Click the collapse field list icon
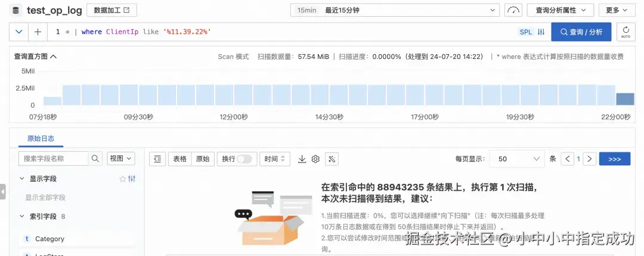Screen dimensions: 644x256 (157, 159)
